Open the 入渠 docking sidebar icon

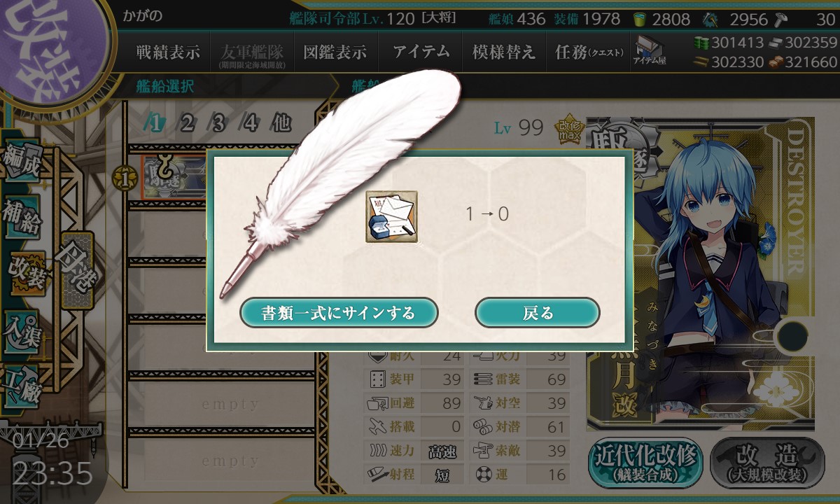click(x=22, y=328)
